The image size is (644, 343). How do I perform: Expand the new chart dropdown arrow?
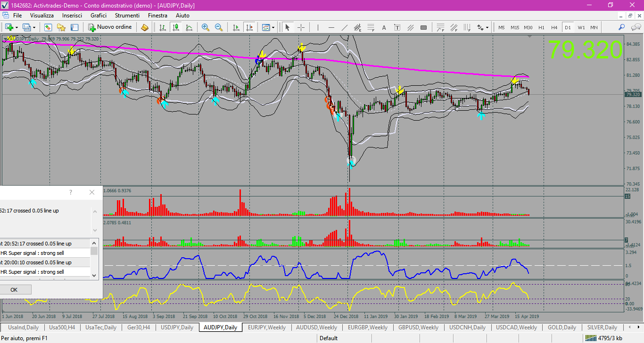[x=17, y=27]
